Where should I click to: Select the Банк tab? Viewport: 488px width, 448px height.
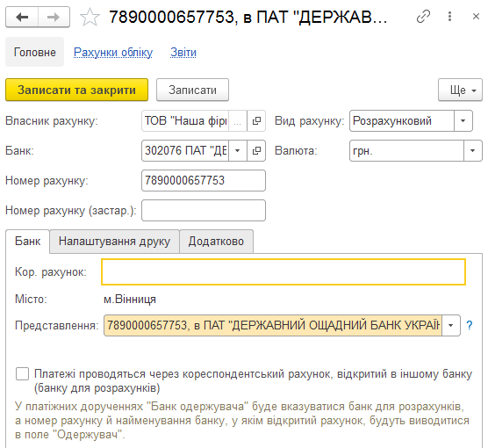point(28,242)
